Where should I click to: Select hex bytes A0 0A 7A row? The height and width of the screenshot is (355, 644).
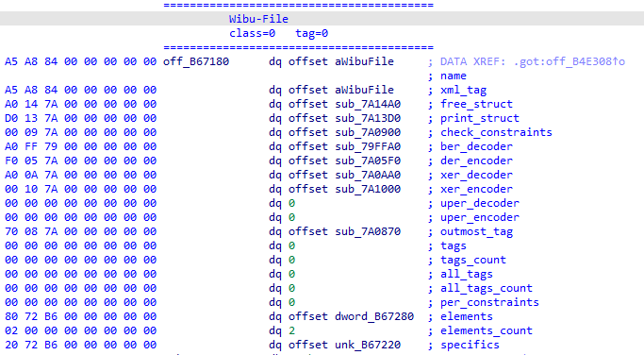[x=80, y=175]
